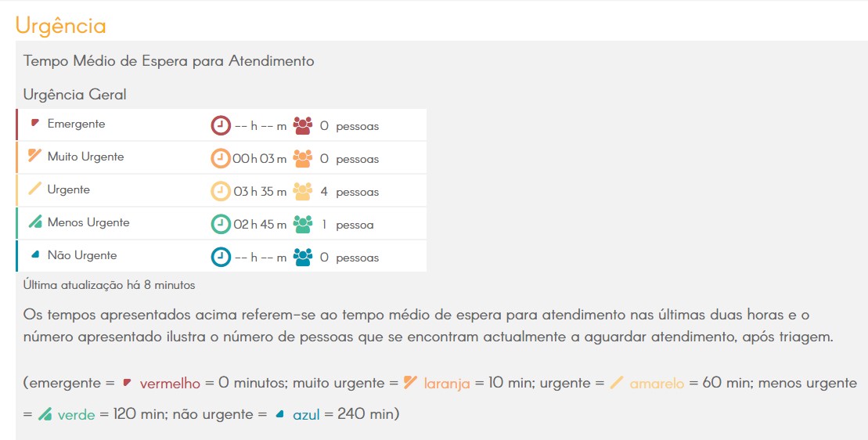Screen dimensions: 868x440
Task: Select the Urgente row label
Action: (69, 189)
